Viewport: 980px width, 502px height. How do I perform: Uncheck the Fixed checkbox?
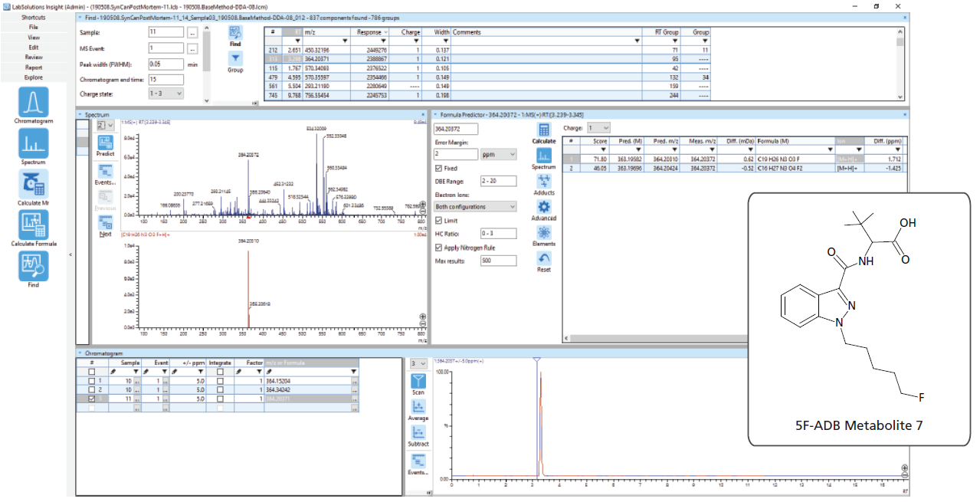click(x=438, y=168)
